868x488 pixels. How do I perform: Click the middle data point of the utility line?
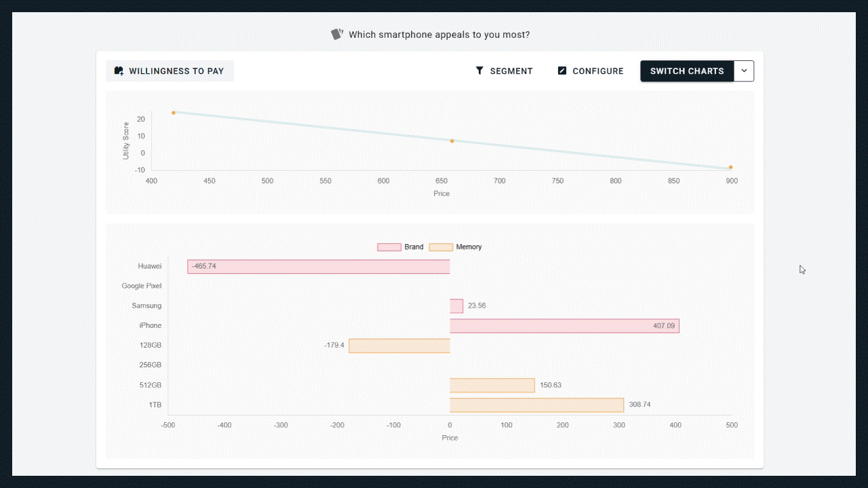coord(452,141)
